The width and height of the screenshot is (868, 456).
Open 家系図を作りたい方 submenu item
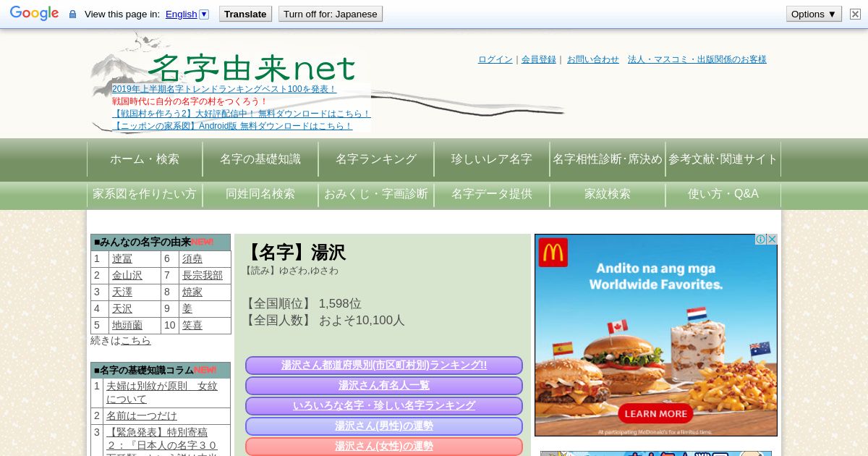[145, 194]
